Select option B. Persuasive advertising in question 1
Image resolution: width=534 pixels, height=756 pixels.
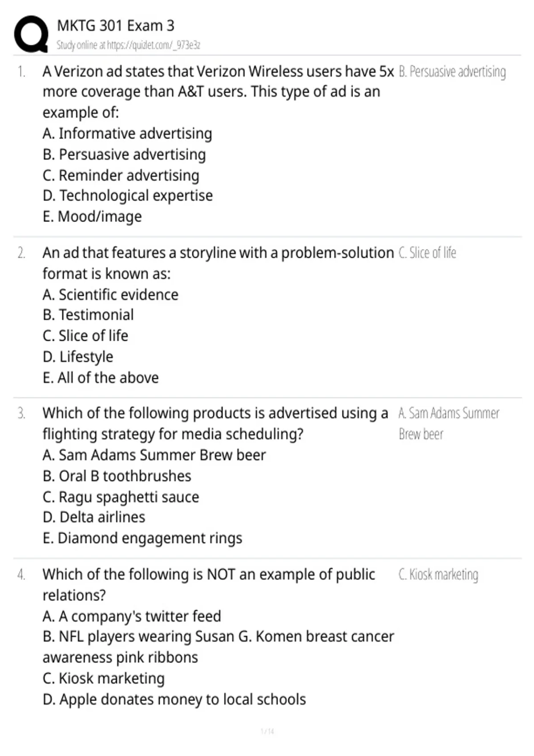click(x=124, y=154)
